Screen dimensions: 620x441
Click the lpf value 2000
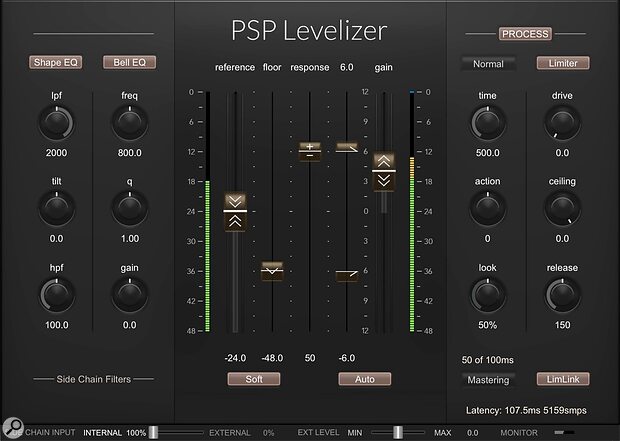click(56, 153)
